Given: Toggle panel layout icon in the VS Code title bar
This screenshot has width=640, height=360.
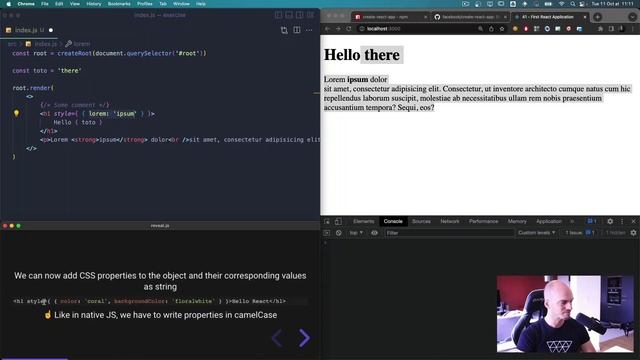Looking at the screenshot, I should click(289, 15).
